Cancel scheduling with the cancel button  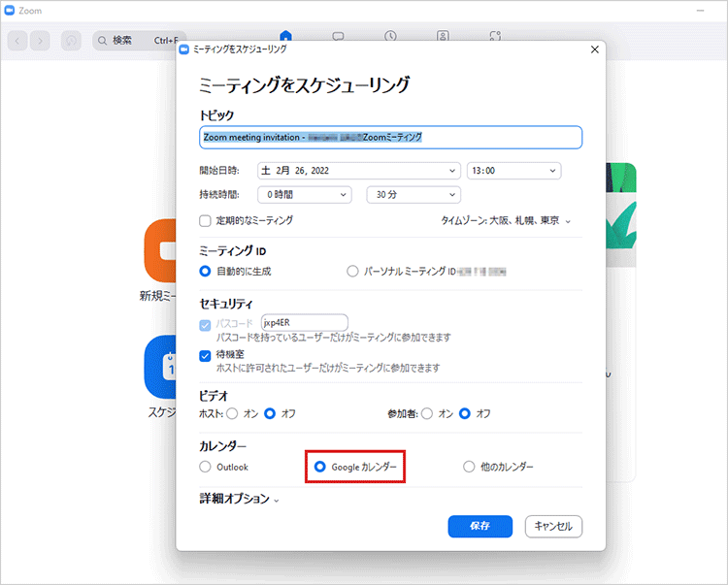[553, 526]
